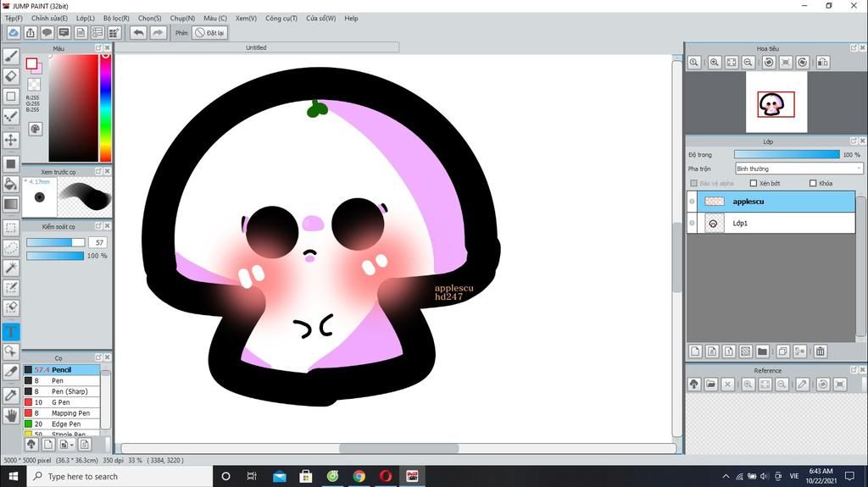
Task: Open the brush script dropdown arrow
Action: tap(67, 444)
